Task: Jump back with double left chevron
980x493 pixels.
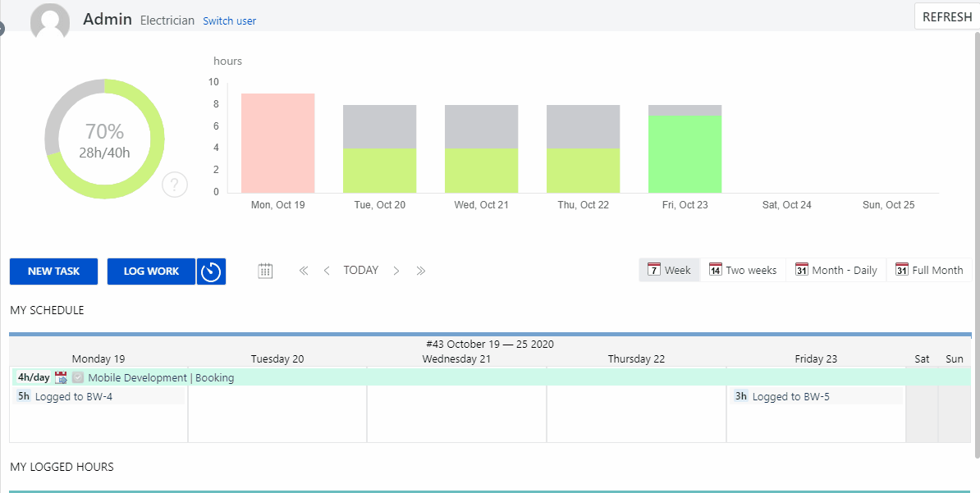Action: 304,271
